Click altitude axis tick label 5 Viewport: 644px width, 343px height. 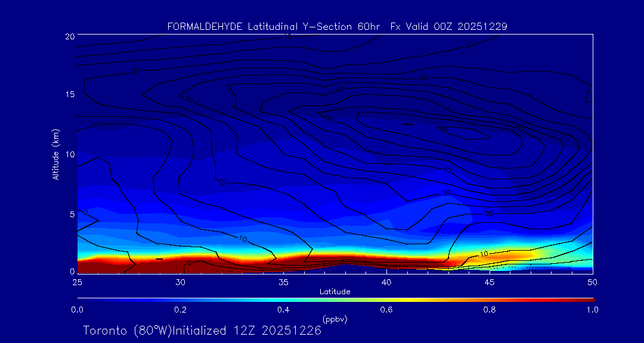(71, 213)
